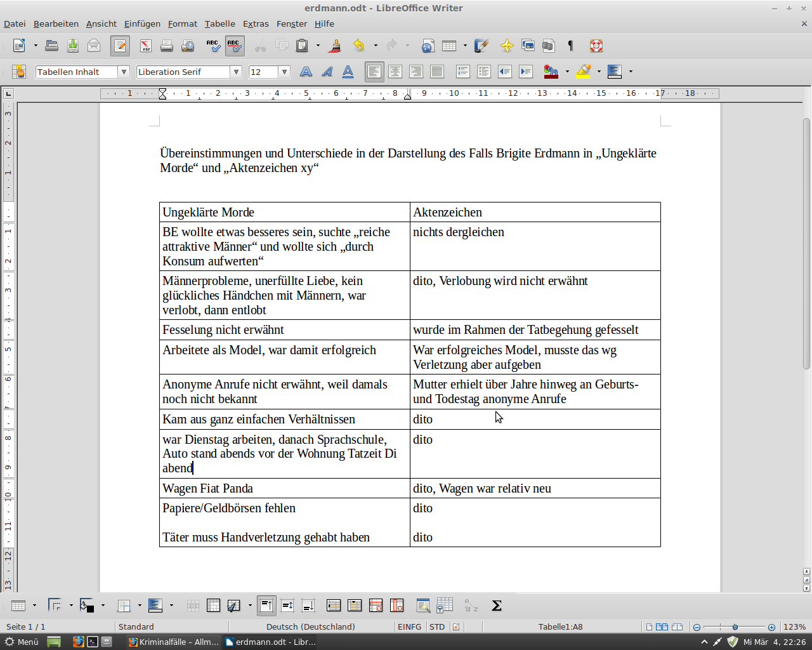
Task: Print the file directly
Action: (x=167, y=46)
